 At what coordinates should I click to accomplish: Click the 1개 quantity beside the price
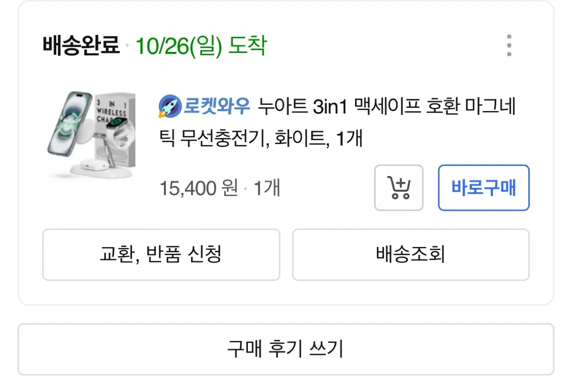[x=266, y=189]
